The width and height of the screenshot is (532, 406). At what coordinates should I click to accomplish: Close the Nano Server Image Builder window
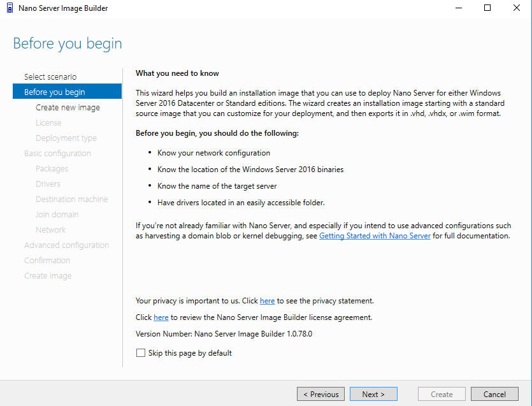click(517, 8)
